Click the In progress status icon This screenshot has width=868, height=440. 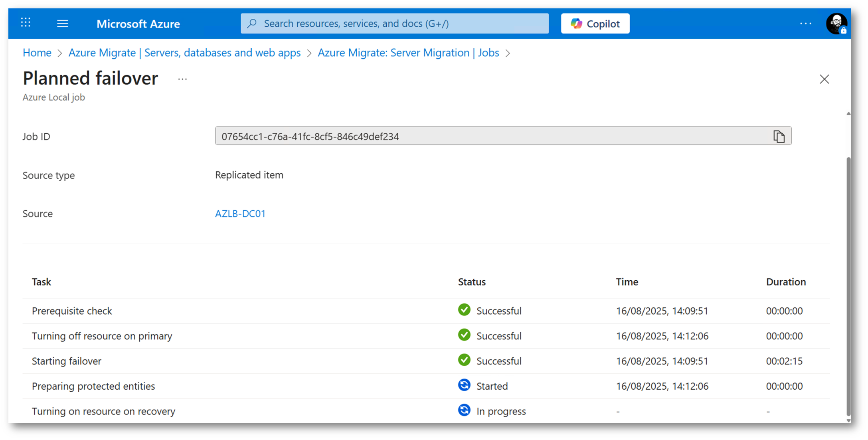[x=464, y=410]
